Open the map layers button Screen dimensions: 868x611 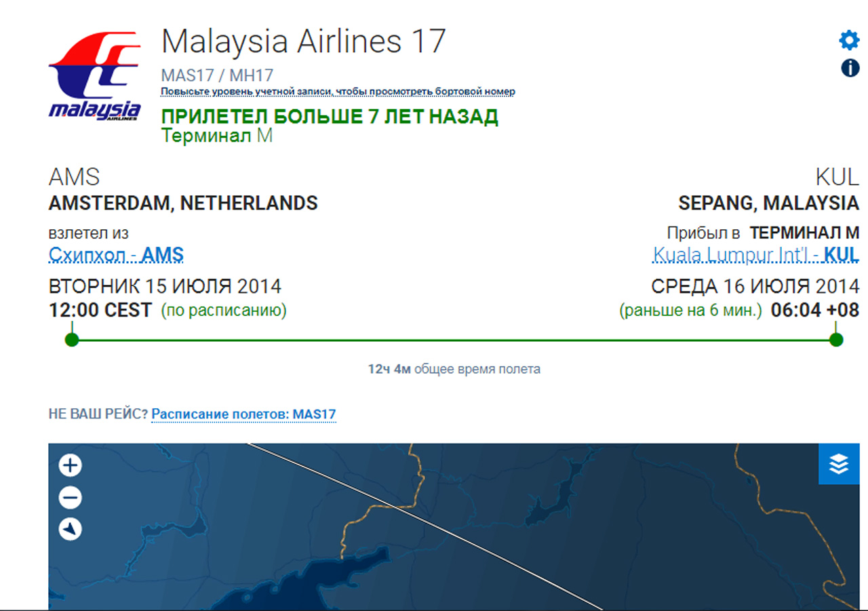point(839,464)
